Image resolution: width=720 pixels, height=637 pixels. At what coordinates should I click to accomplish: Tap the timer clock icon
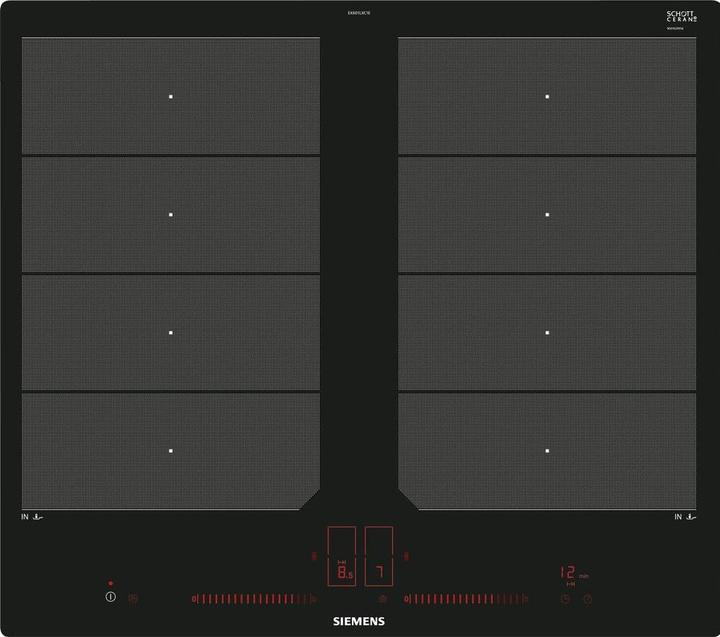[565, 599]
